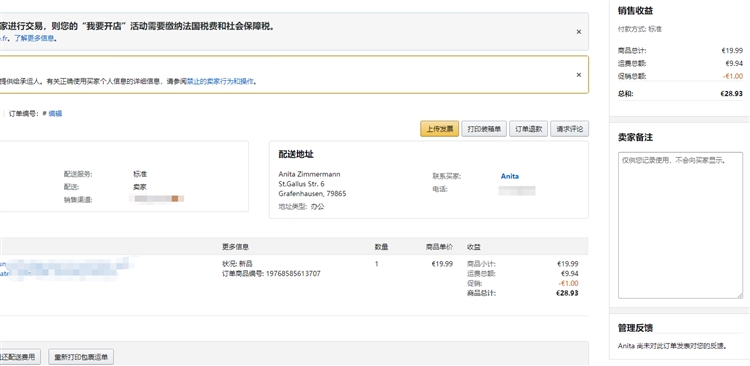Click the 配送地址 heading
The width and height of the screenshot is (750, 366).
(x=296, y=155)
